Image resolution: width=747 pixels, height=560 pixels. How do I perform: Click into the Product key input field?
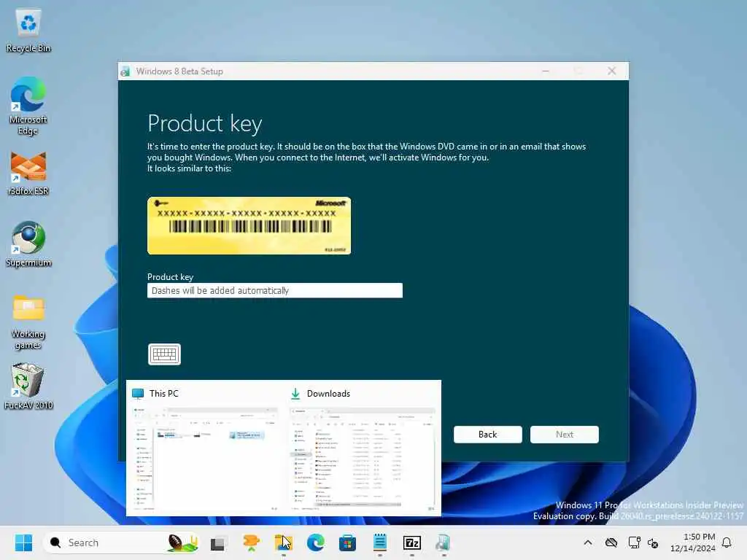[x=275, y=290]
